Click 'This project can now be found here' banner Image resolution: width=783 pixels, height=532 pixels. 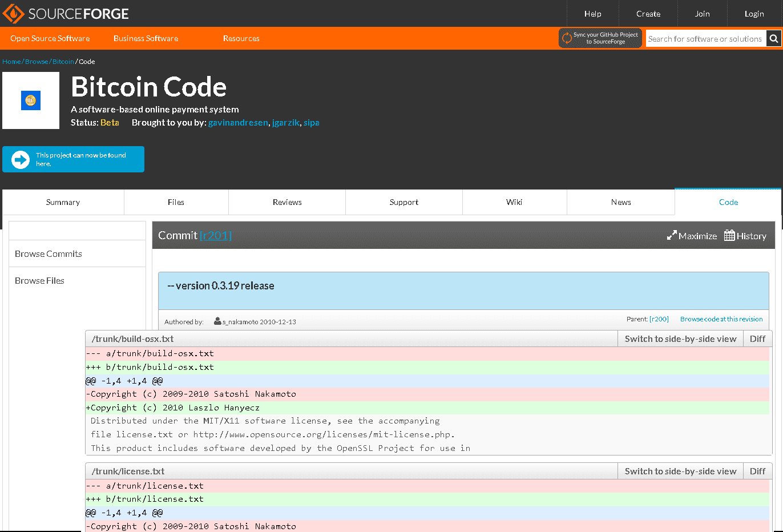point(73,159)
